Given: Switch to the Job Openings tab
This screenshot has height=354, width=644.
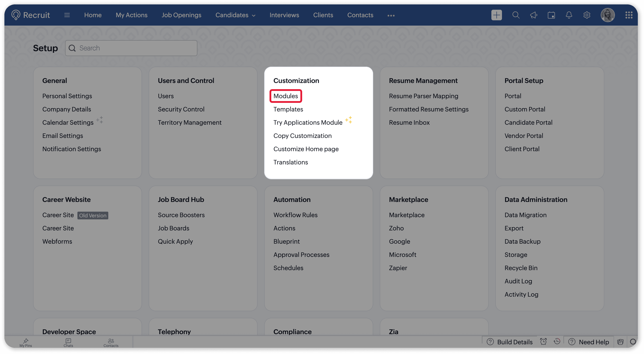Looking at the screenshot, I should point(181,15).
